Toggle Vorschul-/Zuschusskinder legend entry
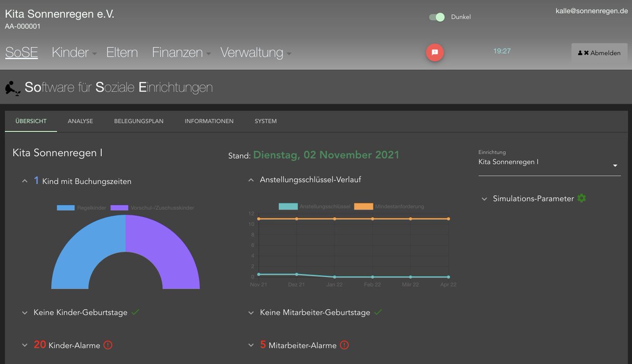The width and height of the screenshot is (632, 364). point(152,208)
